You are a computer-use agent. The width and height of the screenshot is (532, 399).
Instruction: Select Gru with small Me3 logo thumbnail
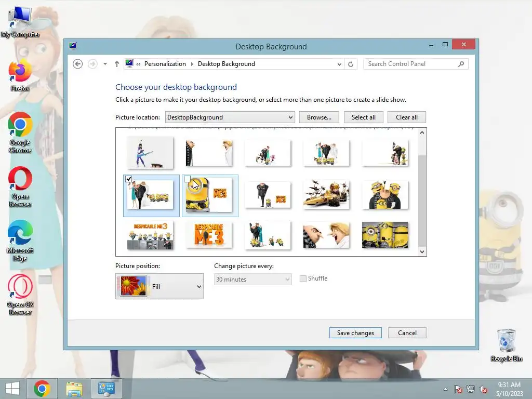(268, 194)
